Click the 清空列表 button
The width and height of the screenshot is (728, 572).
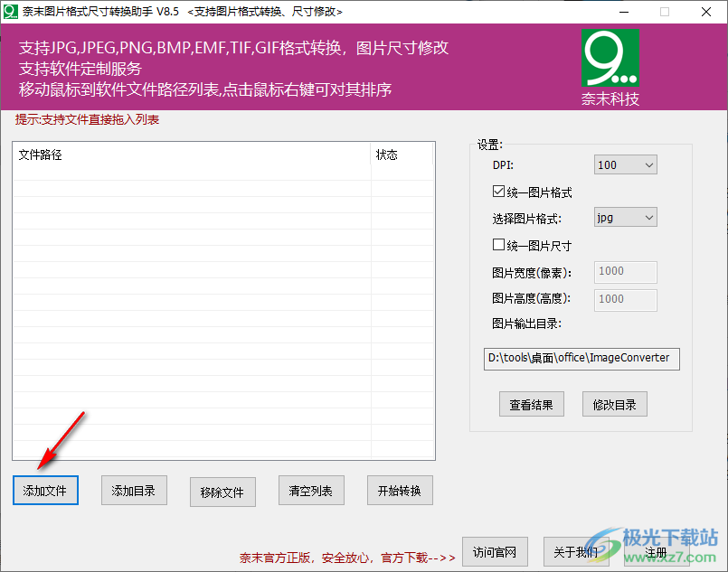point(311,490)
